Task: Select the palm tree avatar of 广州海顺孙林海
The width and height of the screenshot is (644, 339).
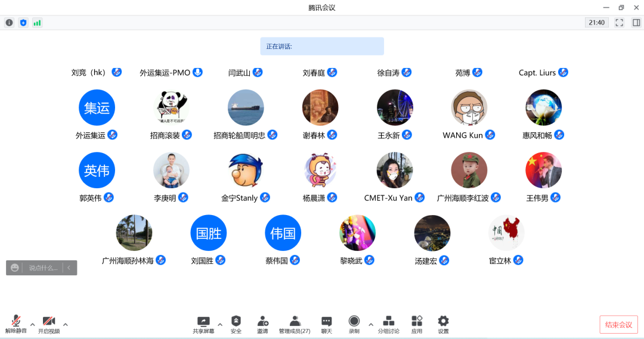Action: (x=134, y=233)
